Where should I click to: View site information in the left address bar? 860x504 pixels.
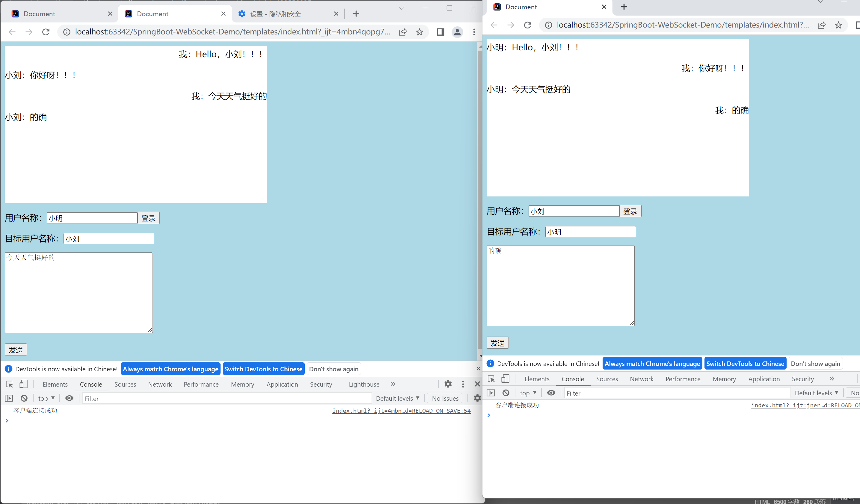tap(67, 32)
